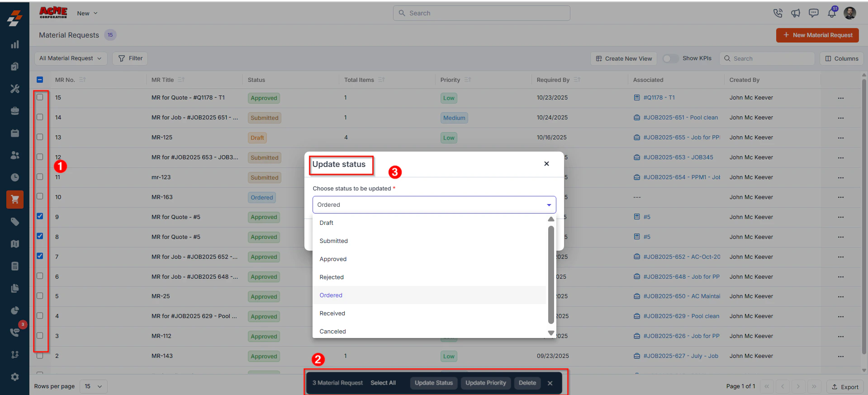Open the Columns chooser
868x395 pixels.
click(841, 58)
